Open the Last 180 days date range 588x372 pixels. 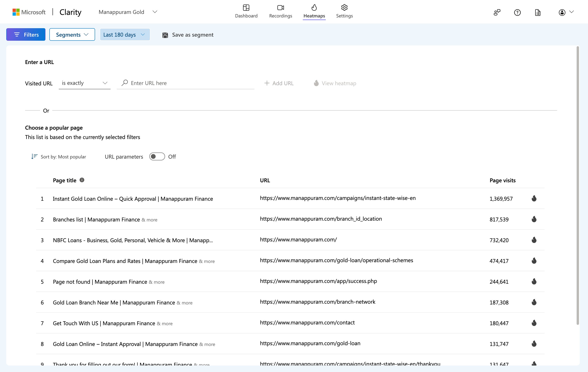click(x=125, y=34)
